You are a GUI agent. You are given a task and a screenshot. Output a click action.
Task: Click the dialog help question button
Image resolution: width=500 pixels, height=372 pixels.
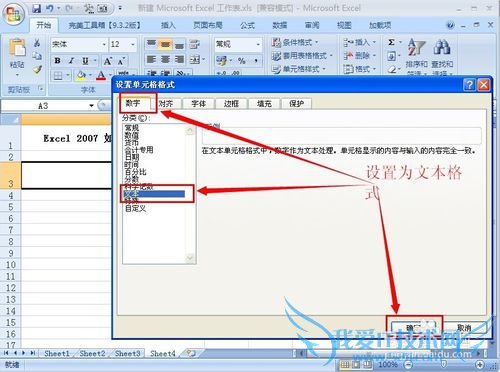469,85
